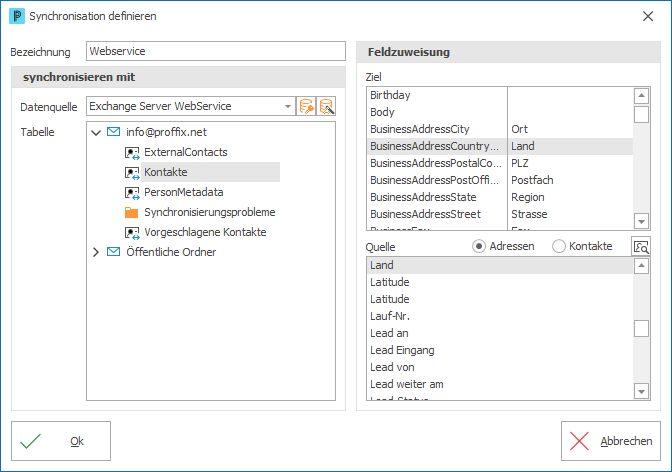
Task: Select Vorgeschlagene Kontakte in the tree
Action: coord(205,232)
